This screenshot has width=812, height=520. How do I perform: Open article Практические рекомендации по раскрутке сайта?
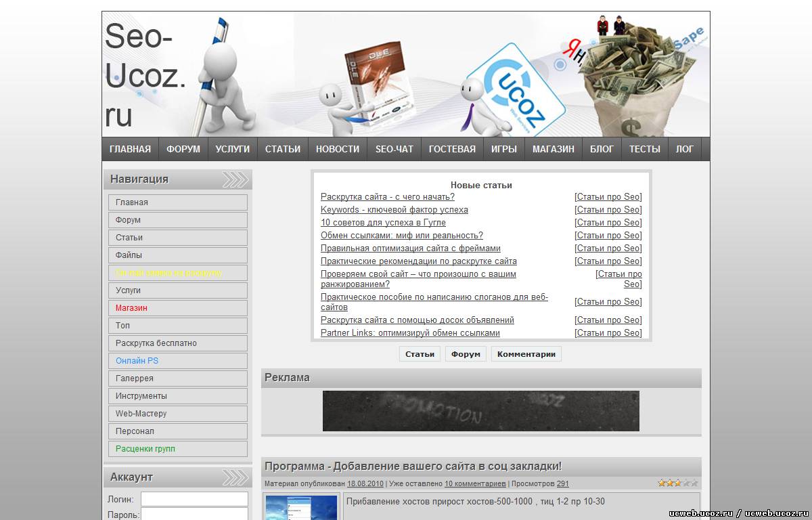[x=419, y=261]
